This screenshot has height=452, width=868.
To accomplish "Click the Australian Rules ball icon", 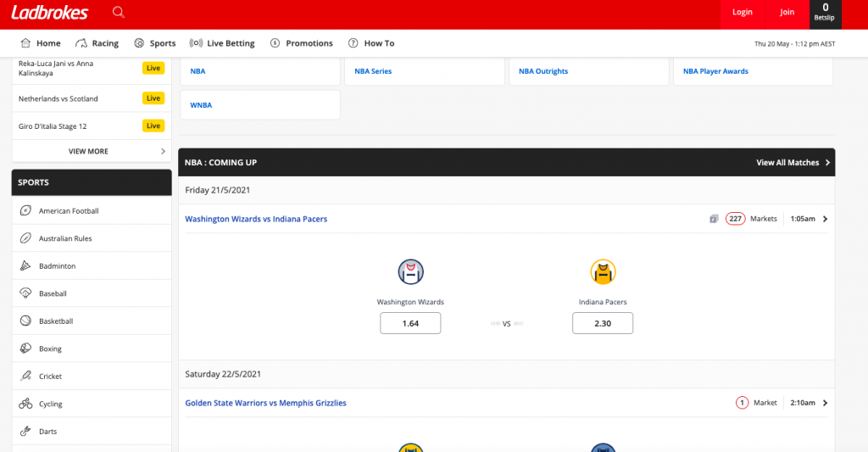I will tap(25, 238).
